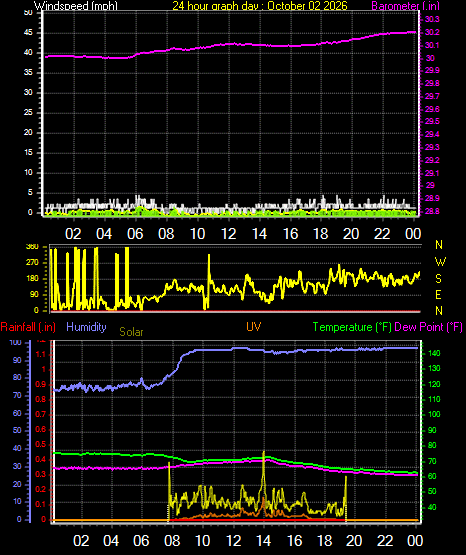Click the 140 temperature scale value

pos(434,353)
